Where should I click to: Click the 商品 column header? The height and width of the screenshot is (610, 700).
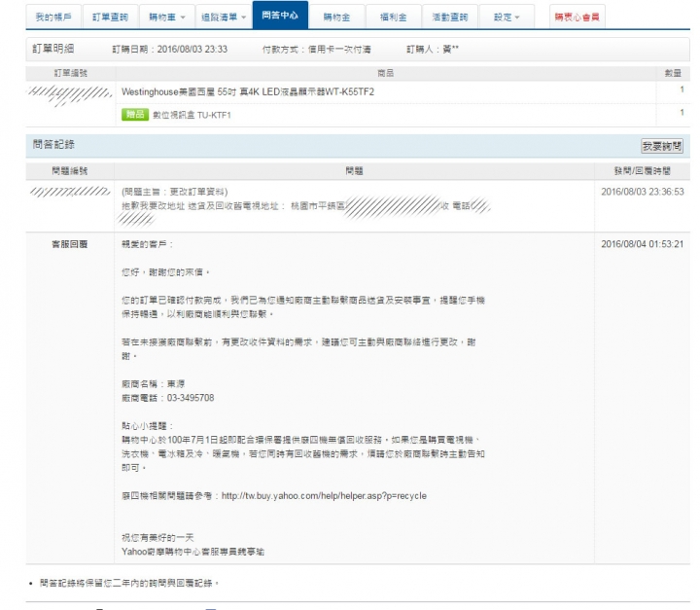[386, 73]
